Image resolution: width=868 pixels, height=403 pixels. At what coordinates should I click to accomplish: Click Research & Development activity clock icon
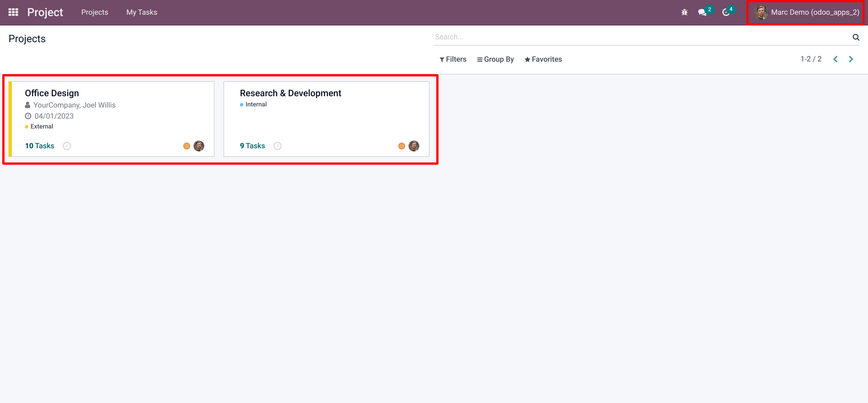tap(277, 146)
